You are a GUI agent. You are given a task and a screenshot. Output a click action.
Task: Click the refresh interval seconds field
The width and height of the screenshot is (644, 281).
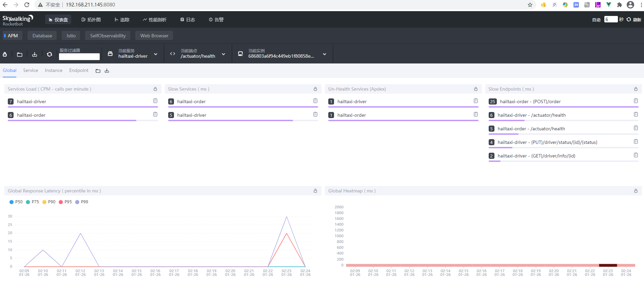pos(611,19)
